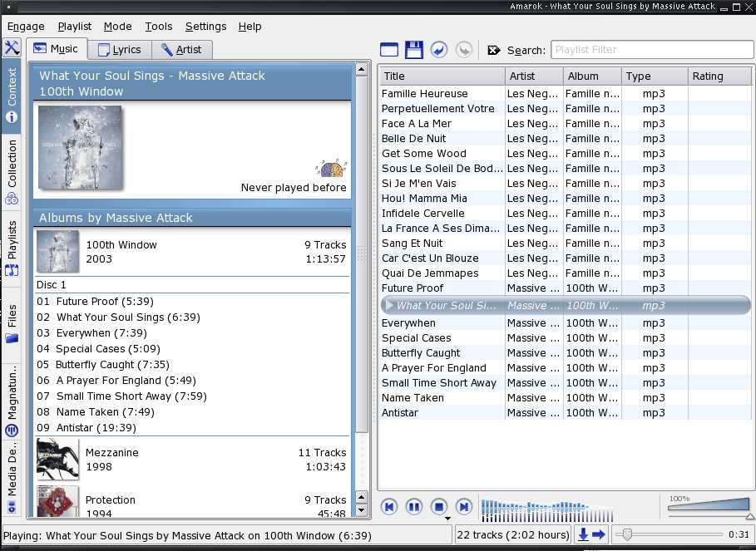Screen dimensions: 756x551
Task: Sort playlist by the Album column
Action: pyautogui.click(x=592, y=76)
